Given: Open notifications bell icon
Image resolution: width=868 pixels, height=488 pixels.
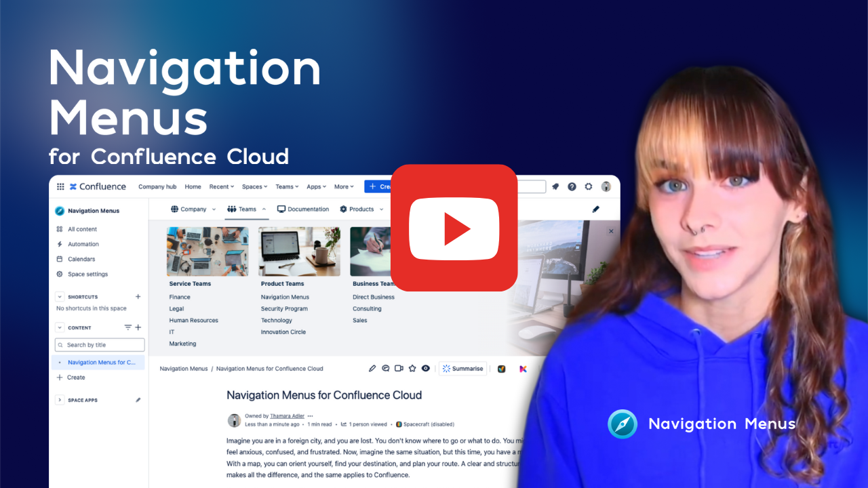Looking at the screenshot, I should (x=556, y=186).
